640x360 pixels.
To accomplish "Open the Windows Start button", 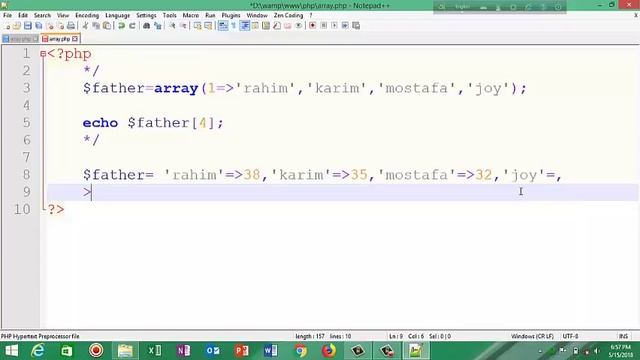I will [x=11, y=351].
